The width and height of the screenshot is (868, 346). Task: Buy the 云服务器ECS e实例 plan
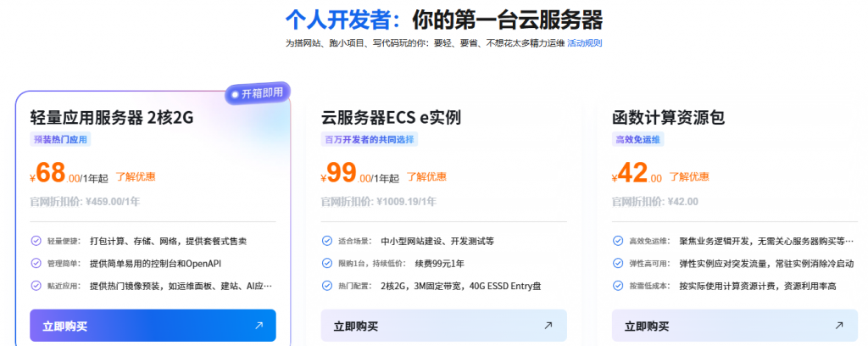click(x=444, y=326)
